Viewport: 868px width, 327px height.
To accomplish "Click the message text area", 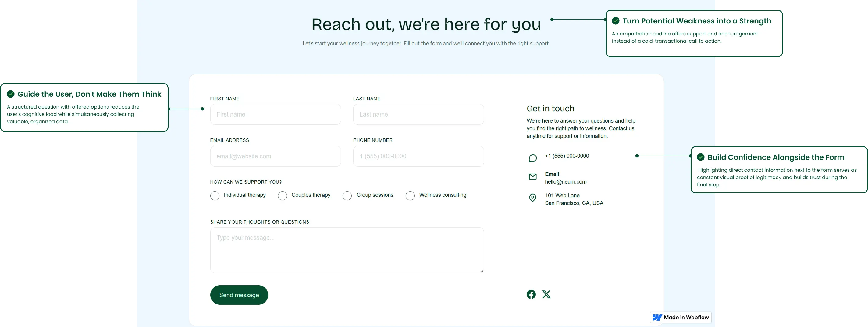I will tap(347, 250).
